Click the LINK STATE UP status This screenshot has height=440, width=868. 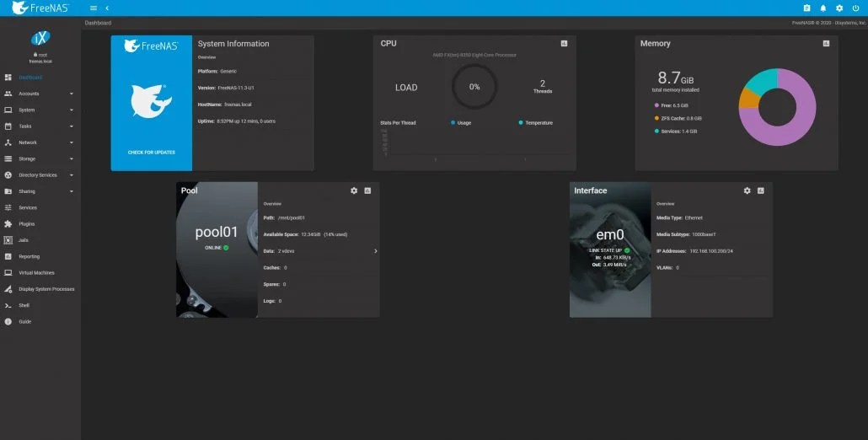pyautogui.click(x=609, y=250)
